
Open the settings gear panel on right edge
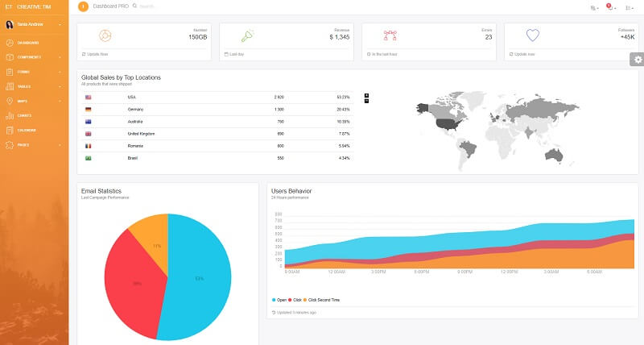[637, 59]
